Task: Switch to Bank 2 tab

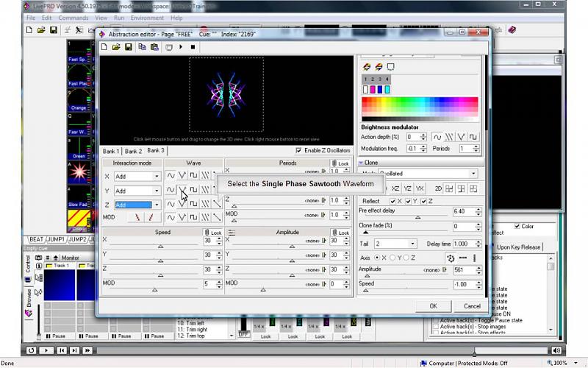Action: pos(133,152)
